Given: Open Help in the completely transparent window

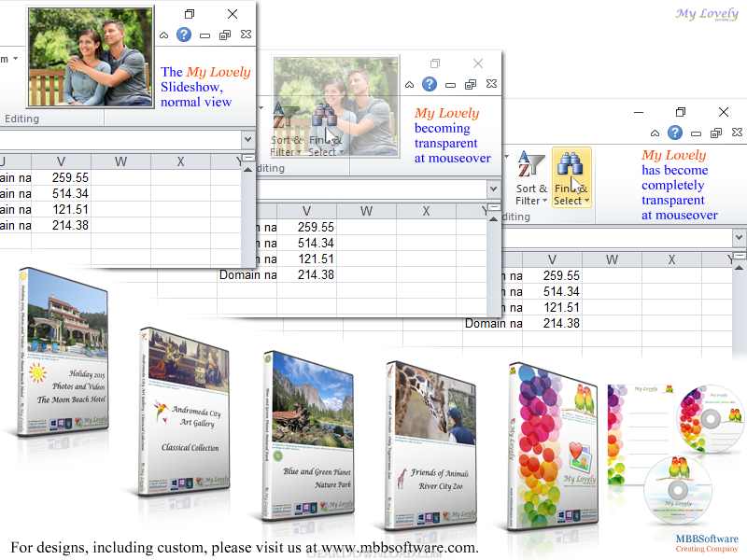Looking at the screenshot, I should 675,133.
